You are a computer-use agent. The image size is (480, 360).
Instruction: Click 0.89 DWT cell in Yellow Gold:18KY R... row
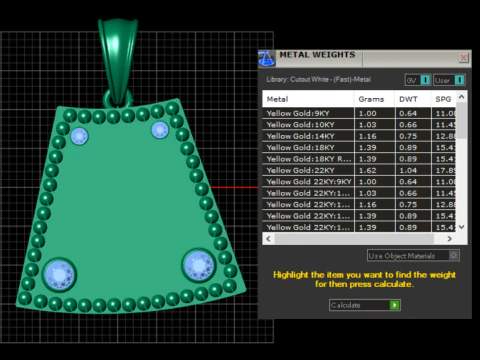[413, 159]
